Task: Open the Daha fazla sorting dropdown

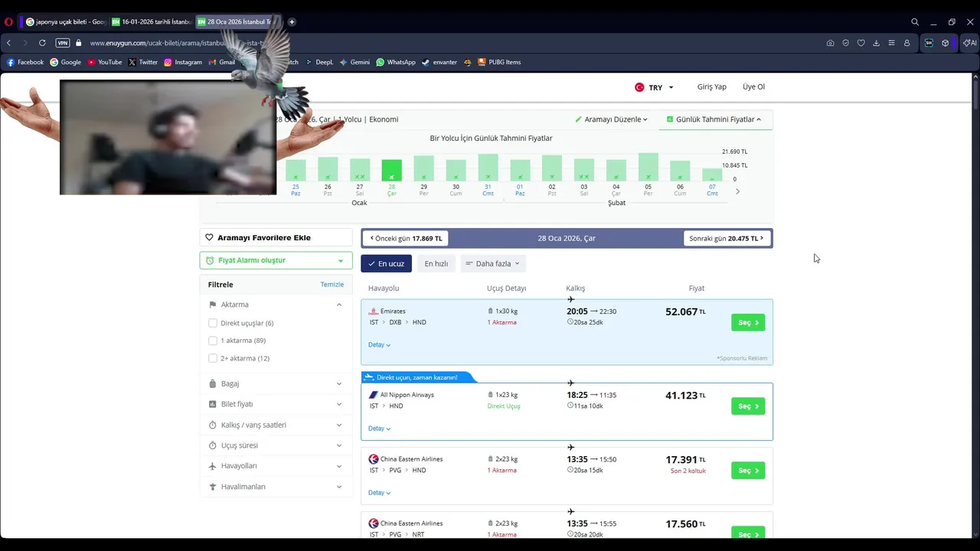Action: point(493,263)
